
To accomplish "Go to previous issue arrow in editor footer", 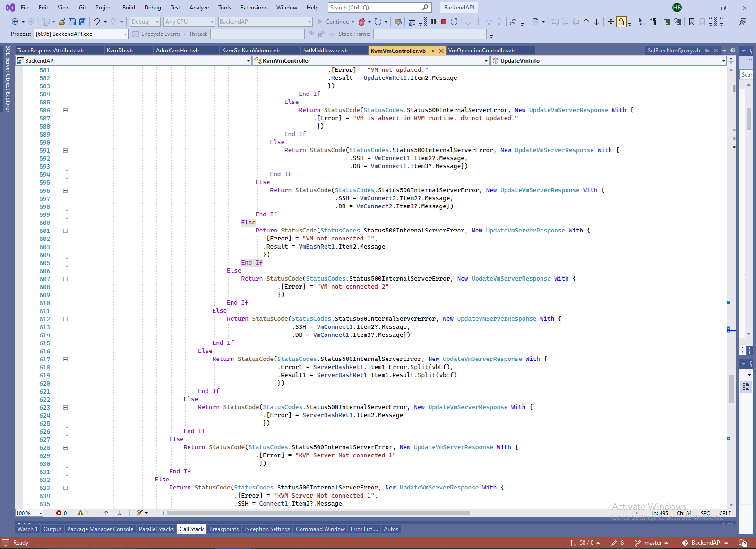I will (x=106, y=513).
